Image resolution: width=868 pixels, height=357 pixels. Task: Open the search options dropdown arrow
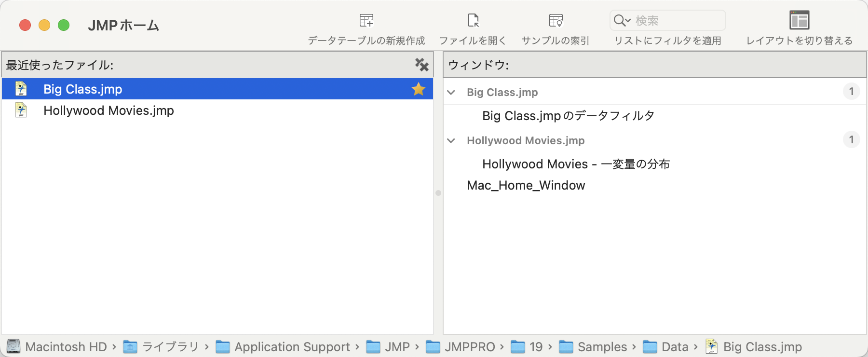[x=628, y=20]
